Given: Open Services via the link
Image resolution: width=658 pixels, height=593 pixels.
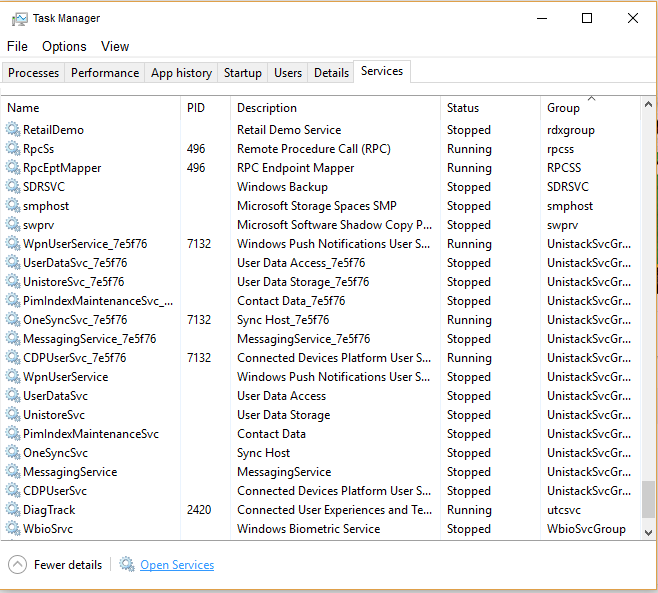Looking at the screenshot, I should (x=177, y=565).
